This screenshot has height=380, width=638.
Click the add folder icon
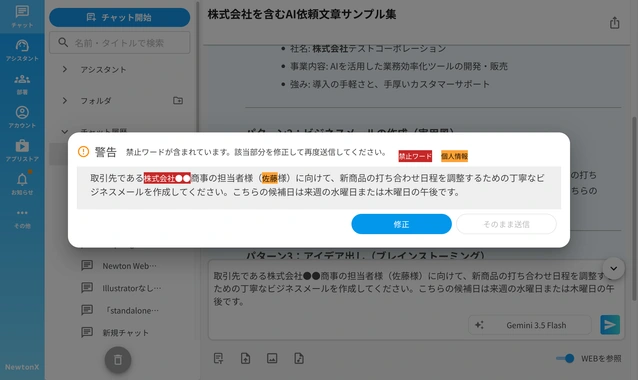pos(178,100)
